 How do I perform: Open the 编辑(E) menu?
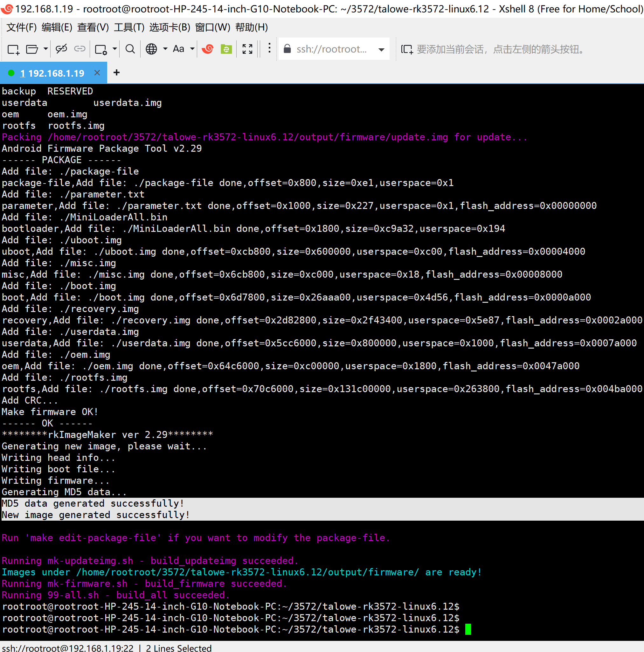(57, 27)
